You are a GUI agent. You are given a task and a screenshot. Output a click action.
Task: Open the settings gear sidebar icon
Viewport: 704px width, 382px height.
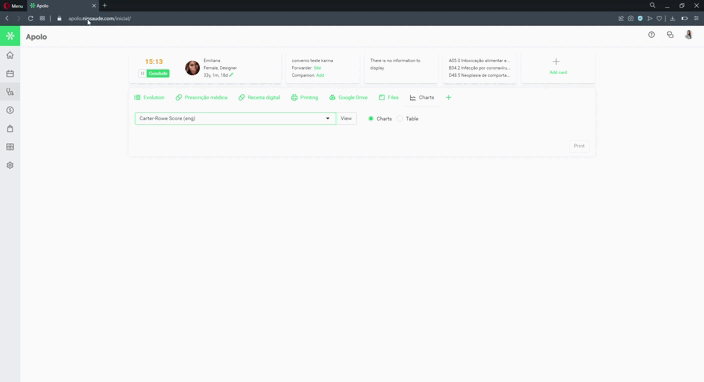(10, 165)
